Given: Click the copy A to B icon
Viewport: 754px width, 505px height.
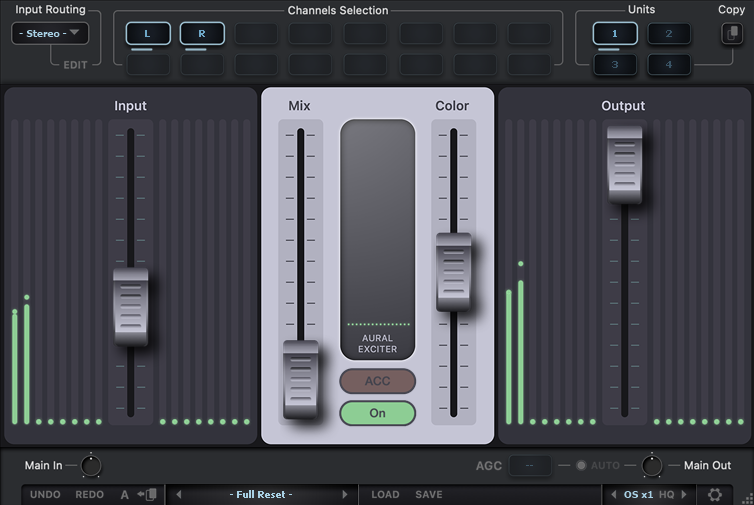Looking at the screenshot, I should [147, 494].
